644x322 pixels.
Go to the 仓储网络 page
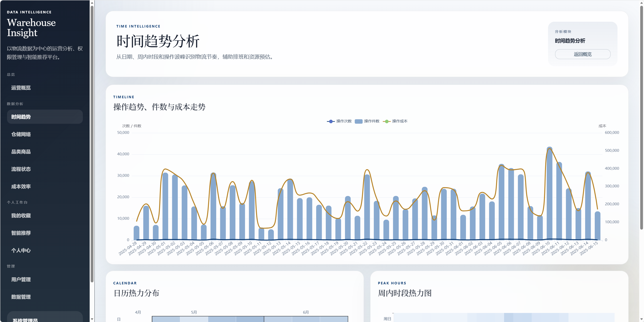21,134
